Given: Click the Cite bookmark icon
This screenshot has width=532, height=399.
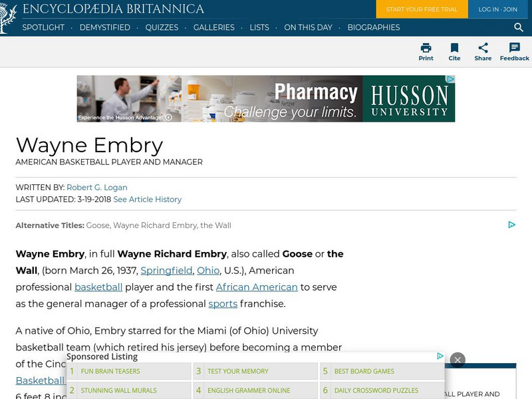Looking at the screenshot, I should [x=454, y=48].
